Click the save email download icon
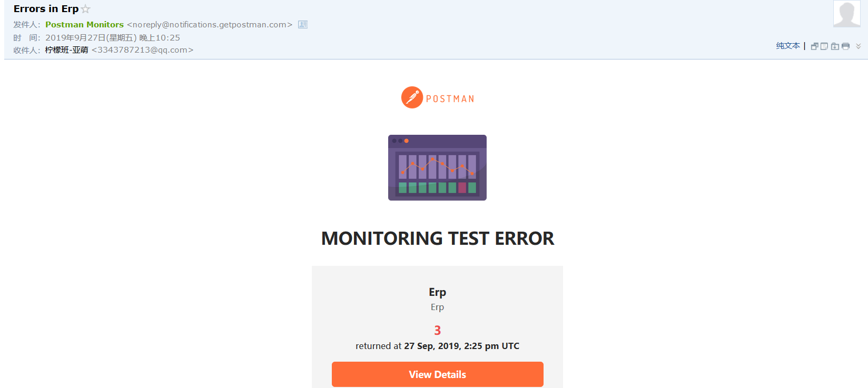 (x=835, y=46)
